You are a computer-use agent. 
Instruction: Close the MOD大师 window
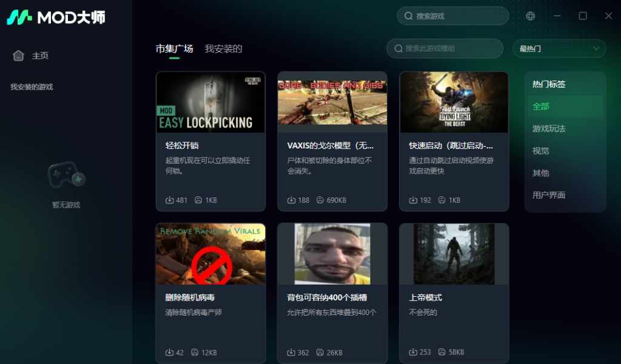tap(609, 16)
